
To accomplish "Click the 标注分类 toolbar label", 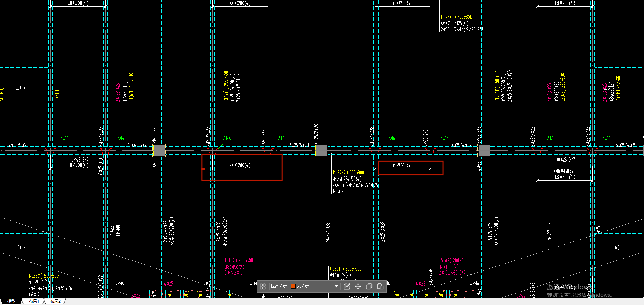I will click(x=279, y=286).
